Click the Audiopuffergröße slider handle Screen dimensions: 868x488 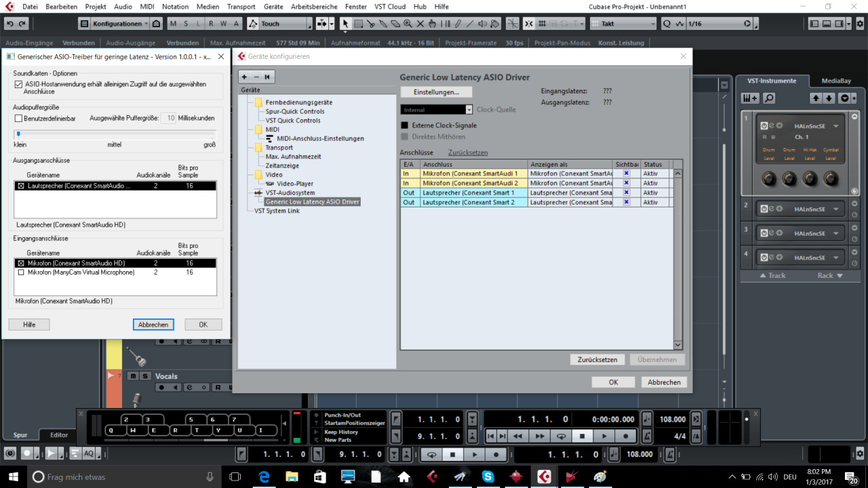pyautogui.click(x=18, y=134)
